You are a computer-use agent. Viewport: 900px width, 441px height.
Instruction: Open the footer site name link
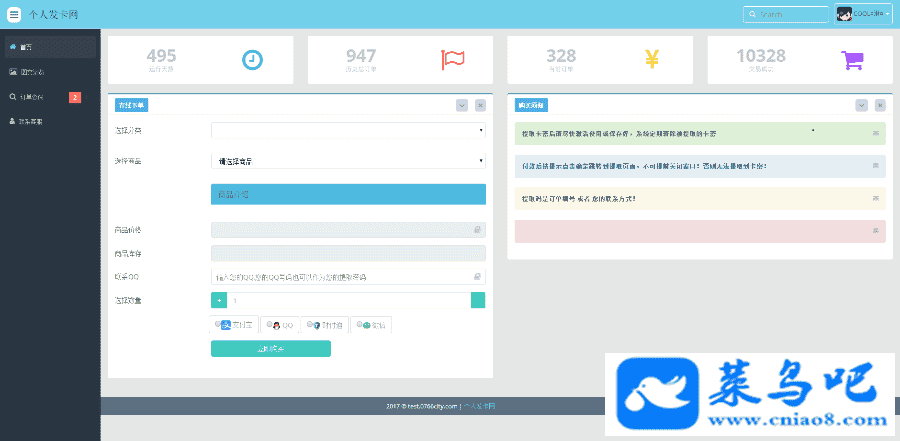479,406
